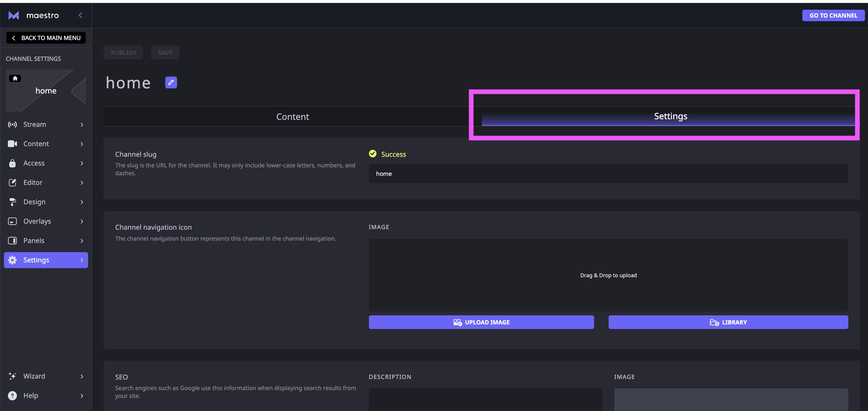The height and width of the screenshot is (411, 868).
Task: Click the Channel navigation icon heading
Action: pos(153,227)
